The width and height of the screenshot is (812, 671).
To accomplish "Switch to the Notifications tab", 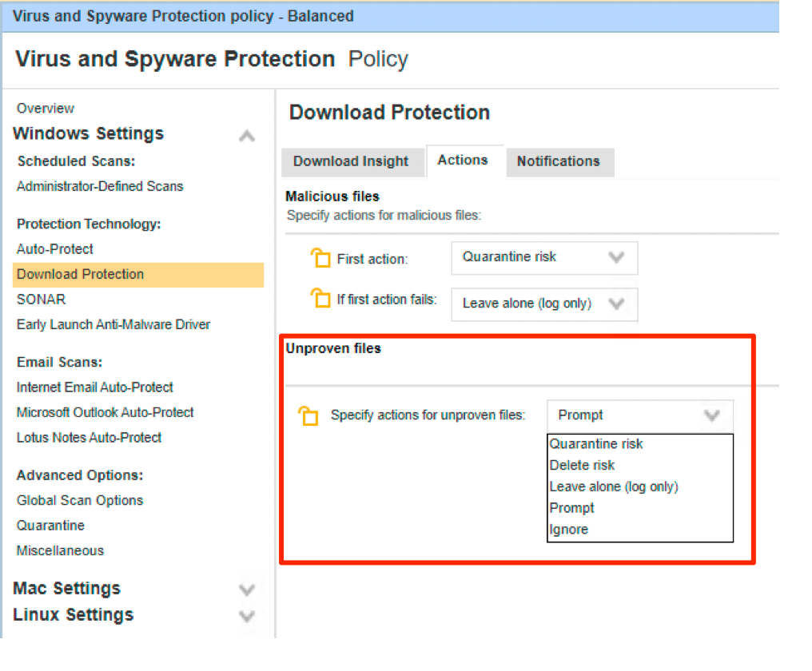I will click(558, 161).
